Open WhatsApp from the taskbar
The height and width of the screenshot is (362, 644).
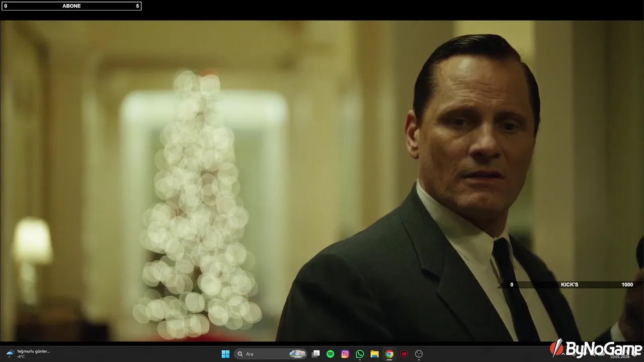[360, 354]
